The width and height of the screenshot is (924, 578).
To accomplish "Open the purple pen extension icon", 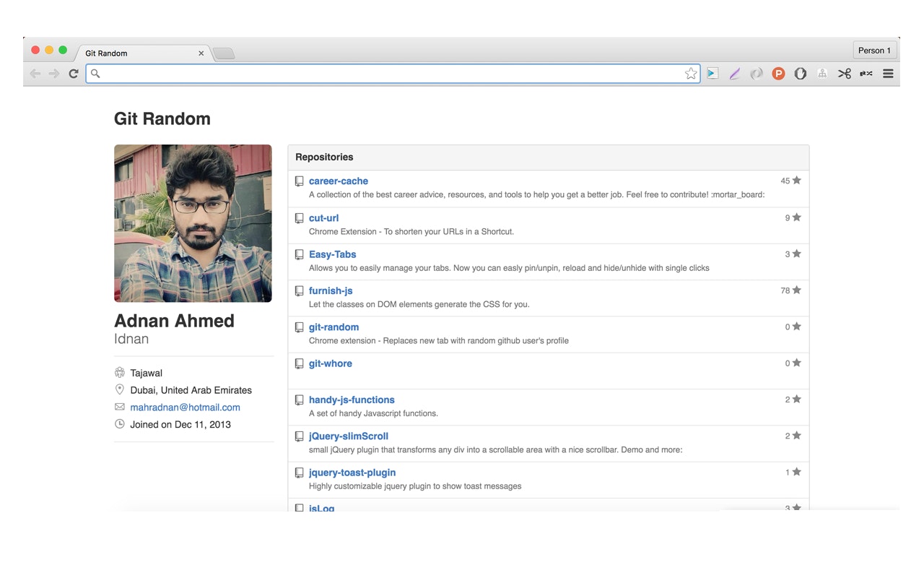I will 735,73.
